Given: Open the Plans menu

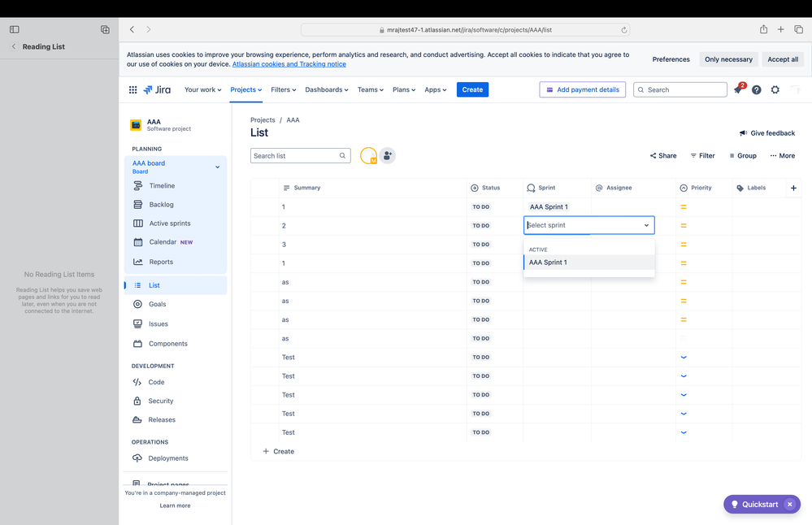Looking at the screenshot, I should point(404,89).
